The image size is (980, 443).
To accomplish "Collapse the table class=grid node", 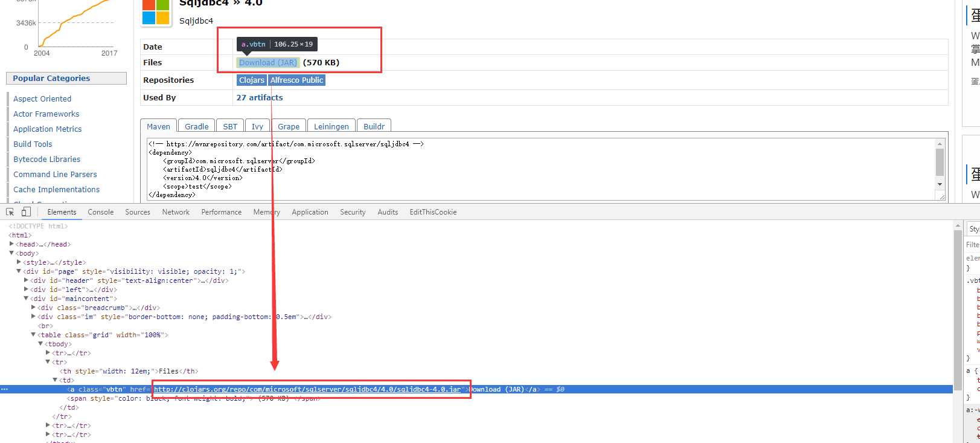I will click(x=33, y=335).
